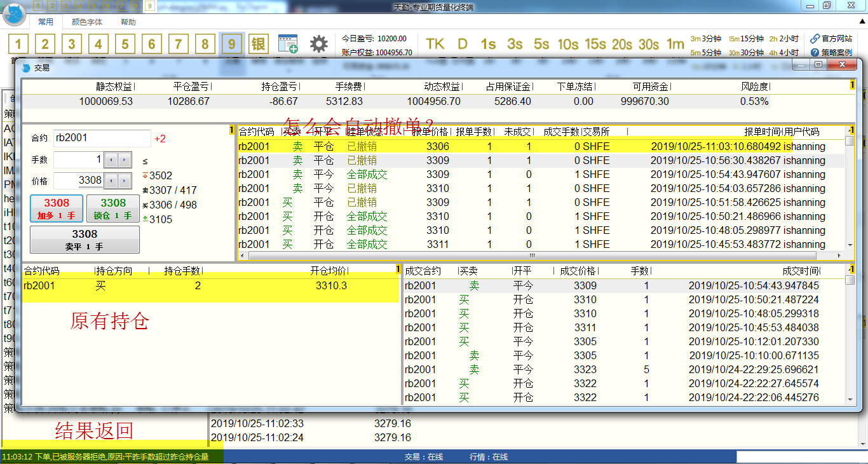Click the add-new-window icon with green plus
Viewport: 868px width, 464px height.
pyautogui.click(x=288, y=44)
